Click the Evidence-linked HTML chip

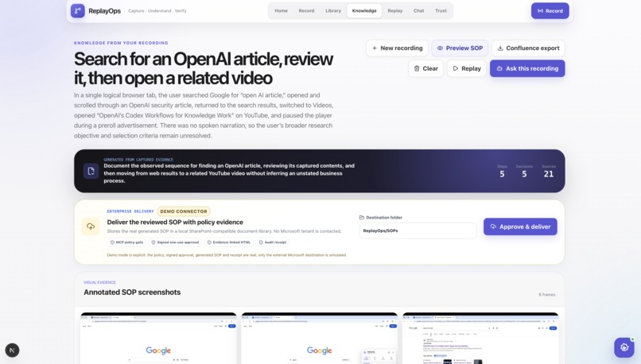(229, 242)
